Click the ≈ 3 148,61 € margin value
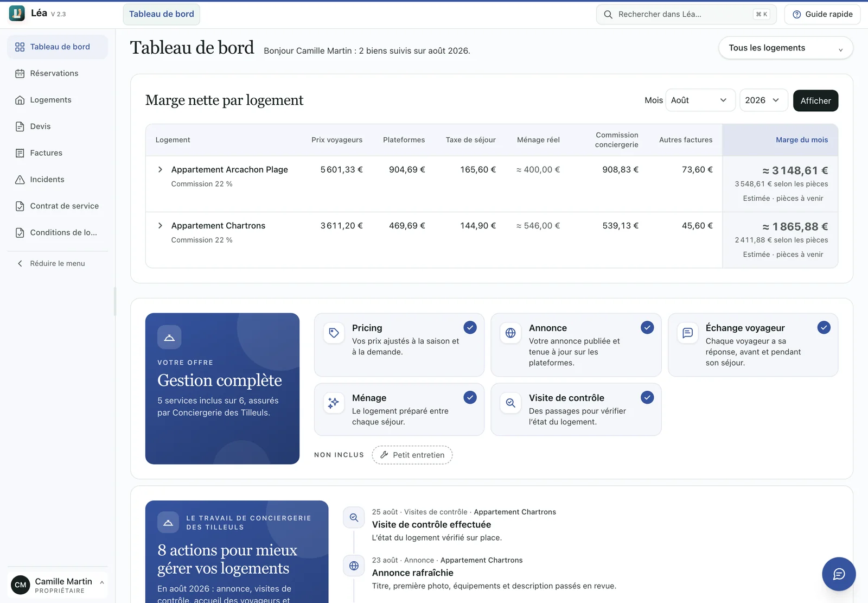This screenshot has width=868, height=603. (795, 170)
